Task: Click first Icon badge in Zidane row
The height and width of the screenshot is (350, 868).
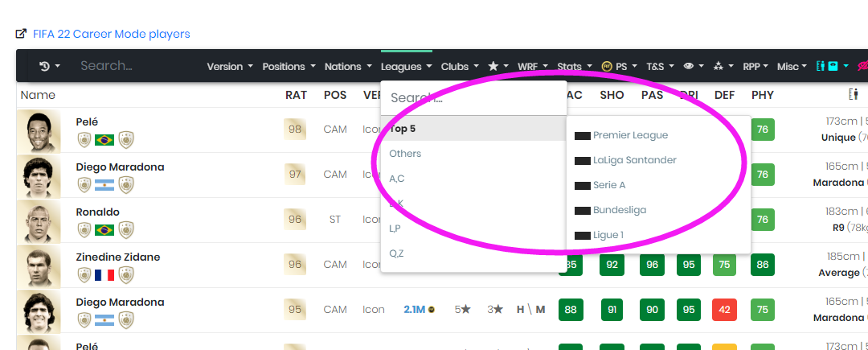Action: 84,274
